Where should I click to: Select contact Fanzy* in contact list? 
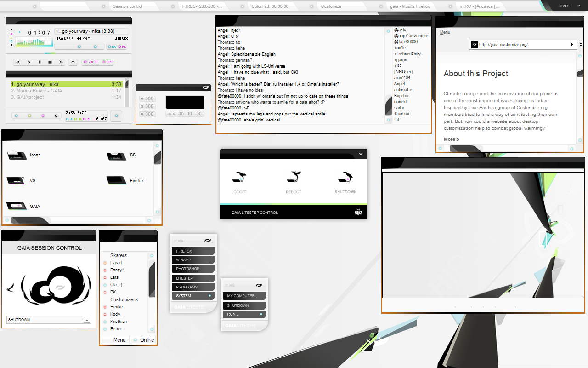point(113,270)
